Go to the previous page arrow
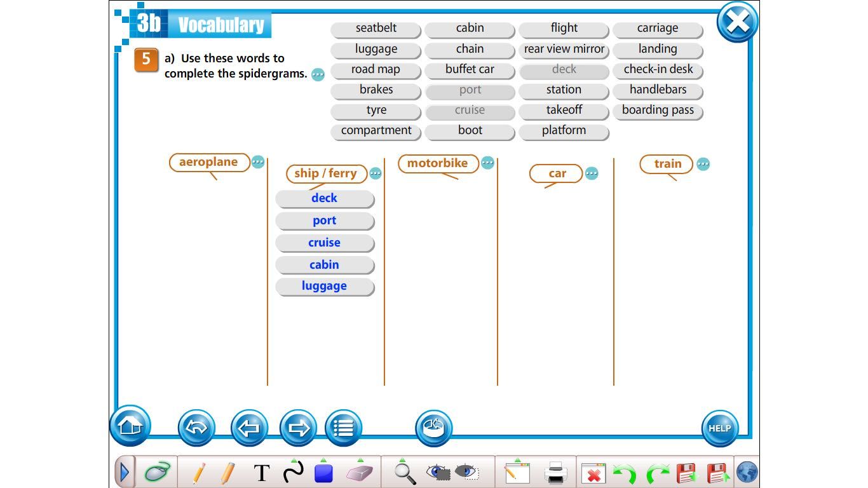 [x=248, y=428]
